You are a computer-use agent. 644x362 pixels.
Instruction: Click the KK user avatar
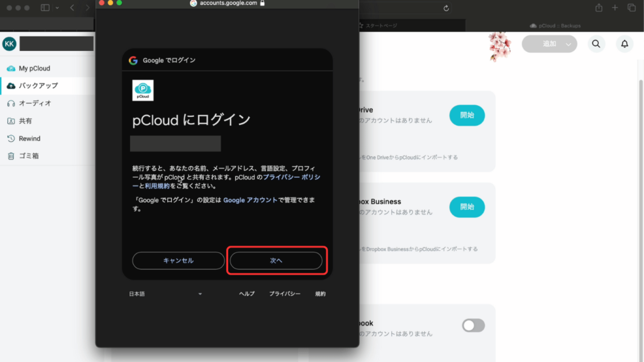[x=9, y=44]
